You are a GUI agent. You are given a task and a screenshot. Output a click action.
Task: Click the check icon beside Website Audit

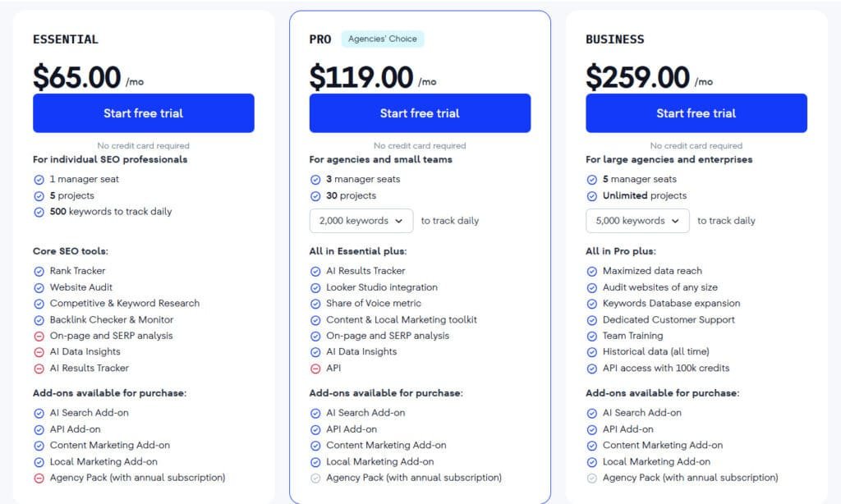(39, 287)
